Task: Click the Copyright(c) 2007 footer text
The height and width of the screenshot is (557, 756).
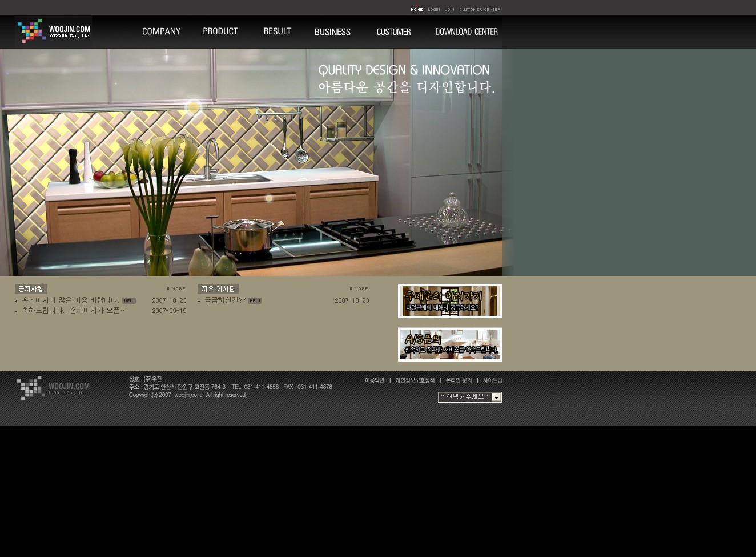Action: click(x=187, y=395)
